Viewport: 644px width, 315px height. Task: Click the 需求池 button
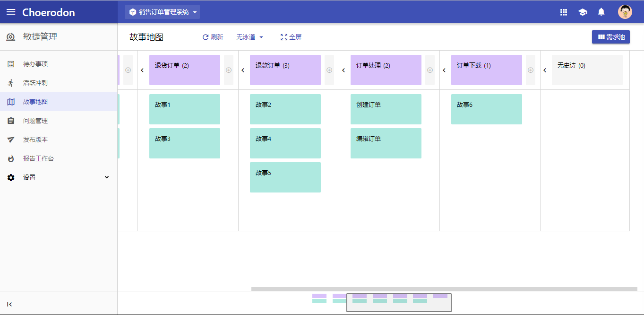[x=611, y=37]
